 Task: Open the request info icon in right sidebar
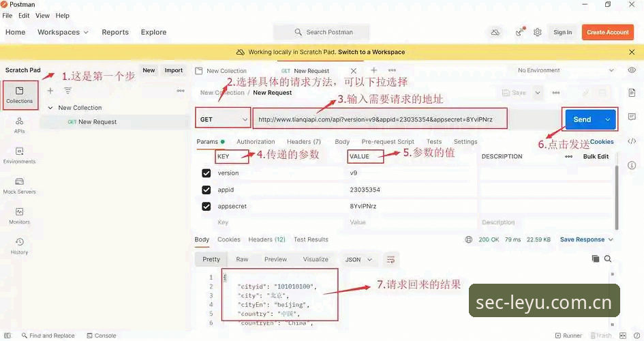click(x=632, y=165)
